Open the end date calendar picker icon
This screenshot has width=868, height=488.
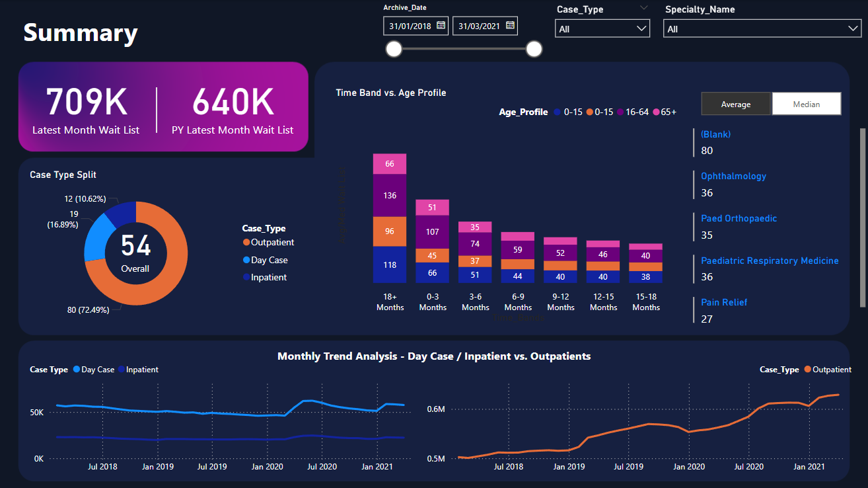pos(510,26)
